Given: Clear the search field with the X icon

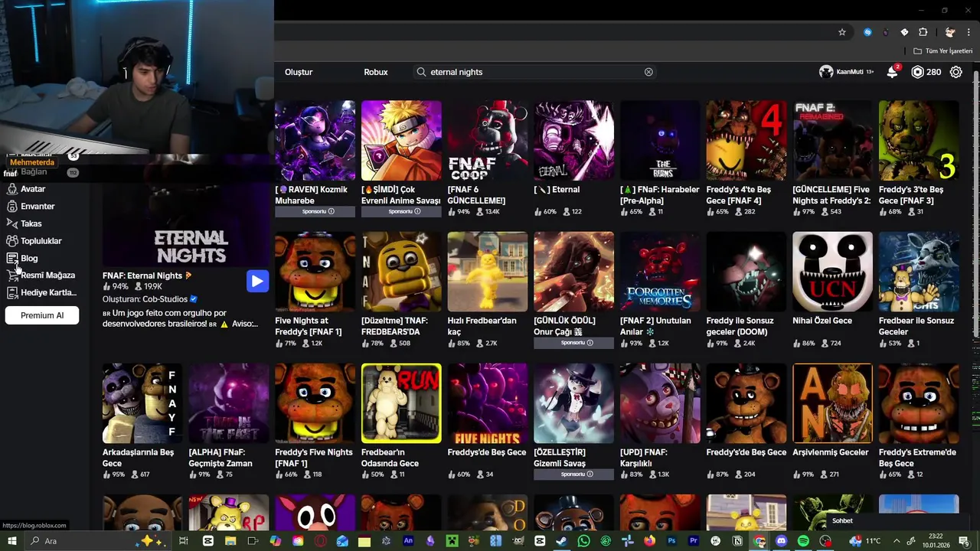Looking at the screenshot, I should pyautogui.click(x=648, y=72).
